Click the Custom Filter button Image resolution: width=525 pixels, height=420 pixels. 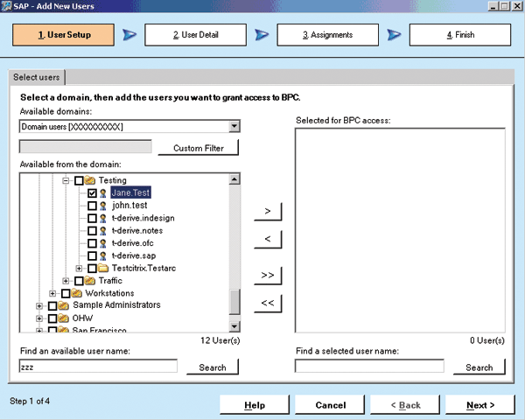pos(199,148)
